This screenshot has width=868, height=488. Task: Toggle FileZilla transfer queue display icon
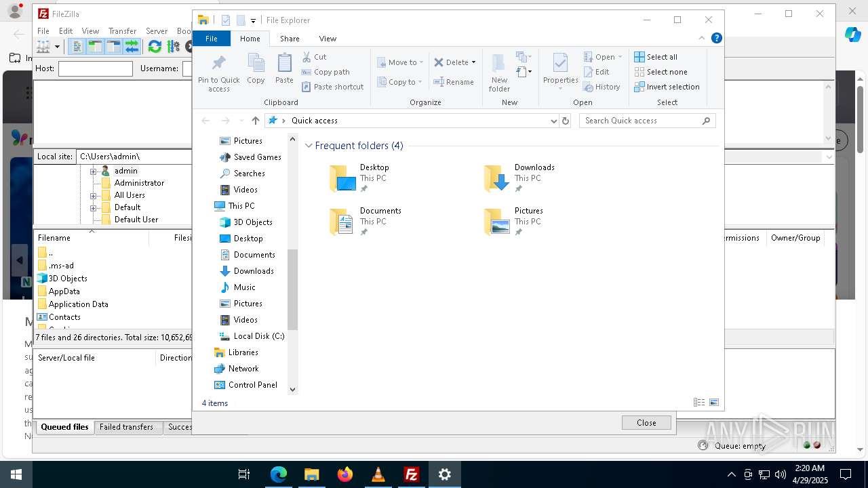click(132, 47)
